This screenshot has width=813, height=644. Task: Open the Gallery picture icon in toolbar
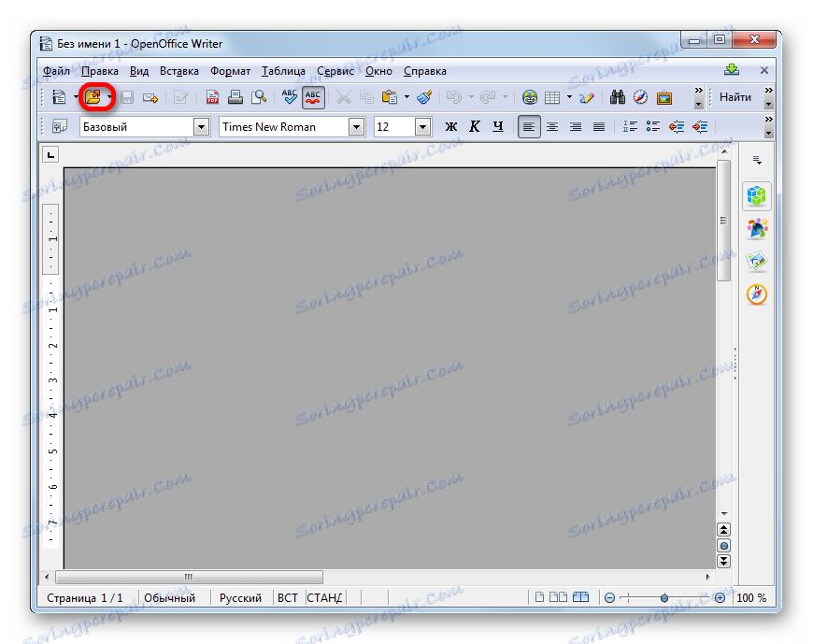(x=664, y=97)
